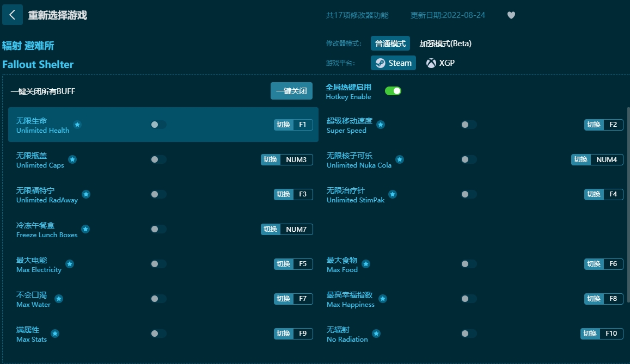The image size is (630, 364).
Task: Click the F7 hotkey button for Max Water
Action: [x=293, y=299]
